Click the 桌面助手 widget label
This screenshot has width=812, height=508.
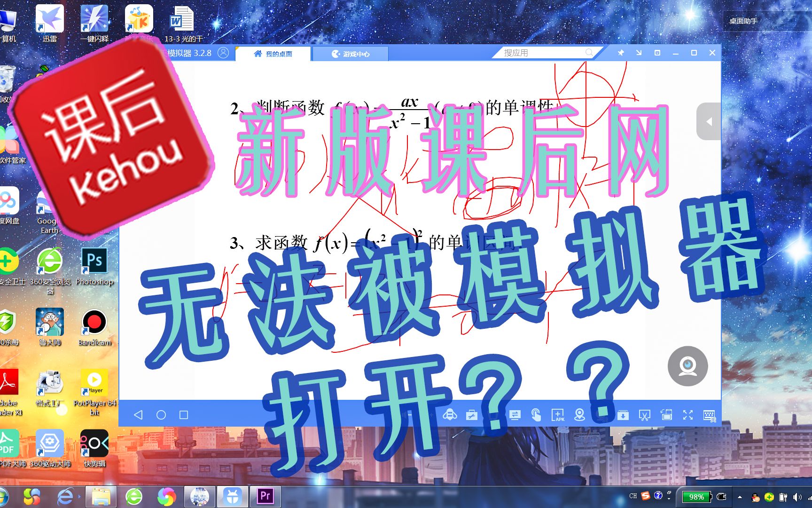tap(743, 21)
